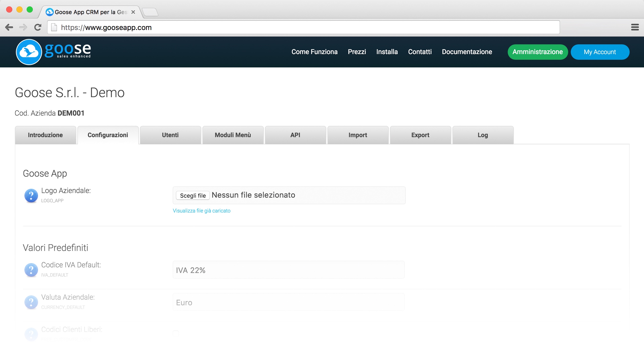The width and height of the screenshot is (644, 354).
Task: Switch to the Introduzione tab
Action: [x=45, y=135]
